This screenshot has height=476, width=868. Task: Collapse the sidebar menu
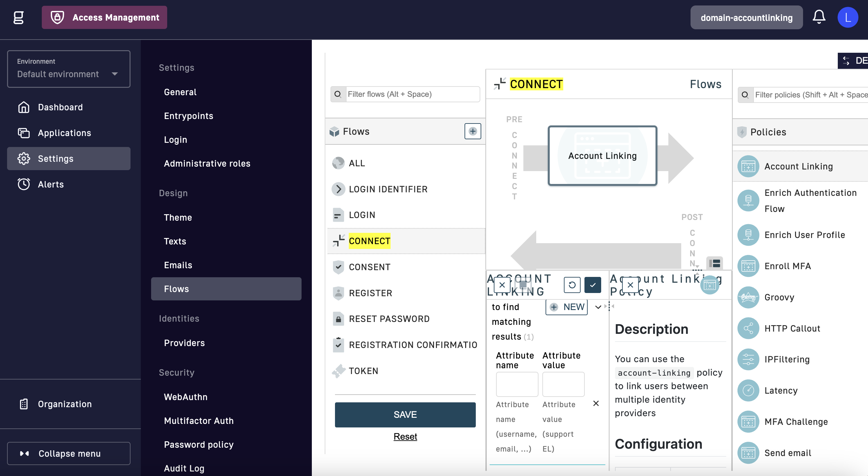(69, 453)
